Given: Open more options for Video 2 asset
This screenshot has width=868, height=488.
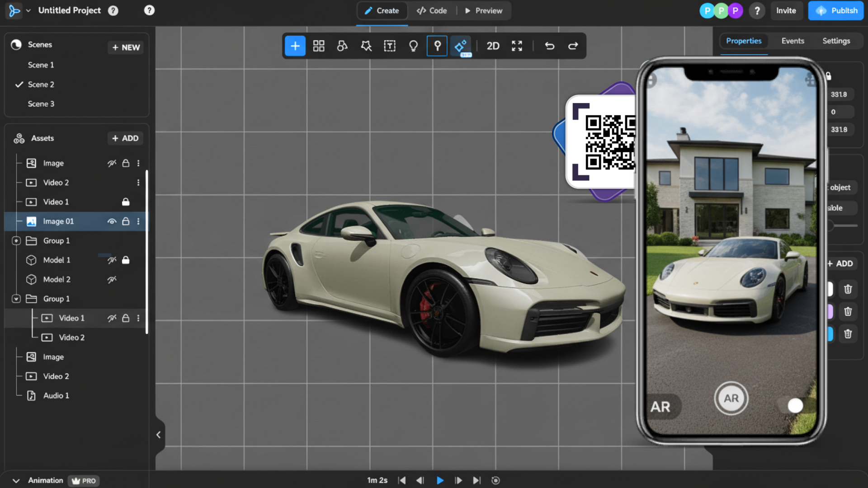Looking at the screenshot, I should (x=138, y=183).
